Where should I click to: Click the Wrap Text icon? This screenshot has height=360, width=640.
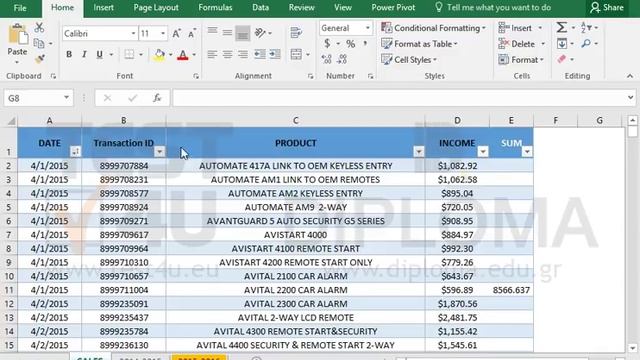pyautogui.click(x=296, y=33)
